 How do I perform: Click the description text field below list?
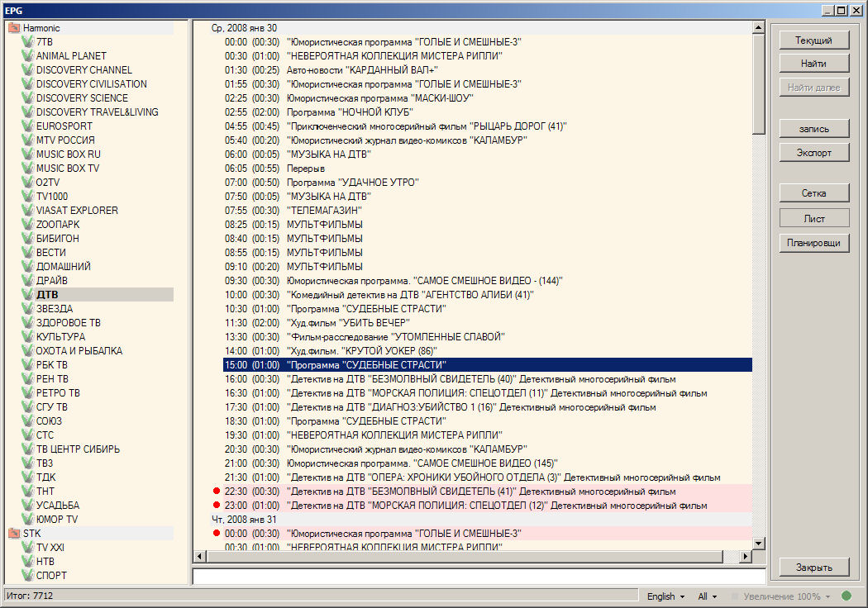(x=479, y=576)
